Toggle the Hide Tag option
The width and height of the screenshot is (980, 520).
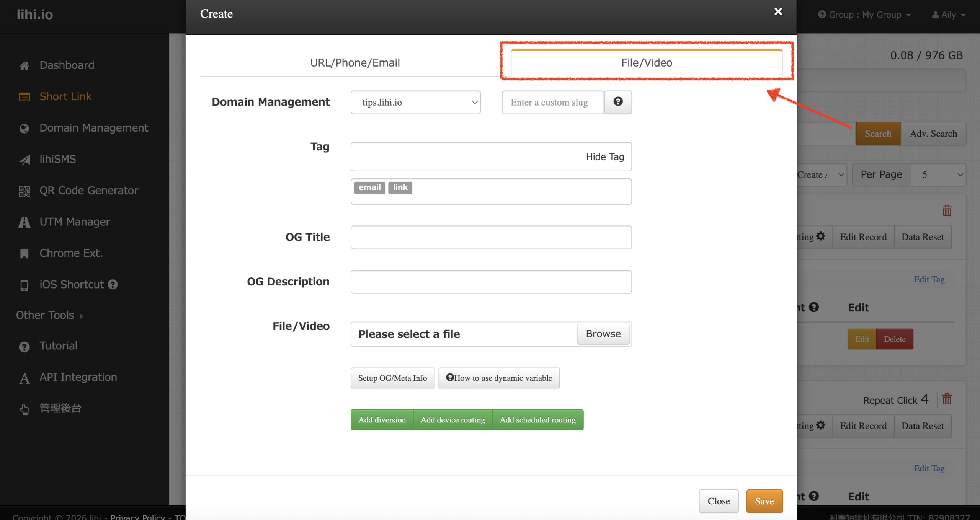tap(604, 157)
